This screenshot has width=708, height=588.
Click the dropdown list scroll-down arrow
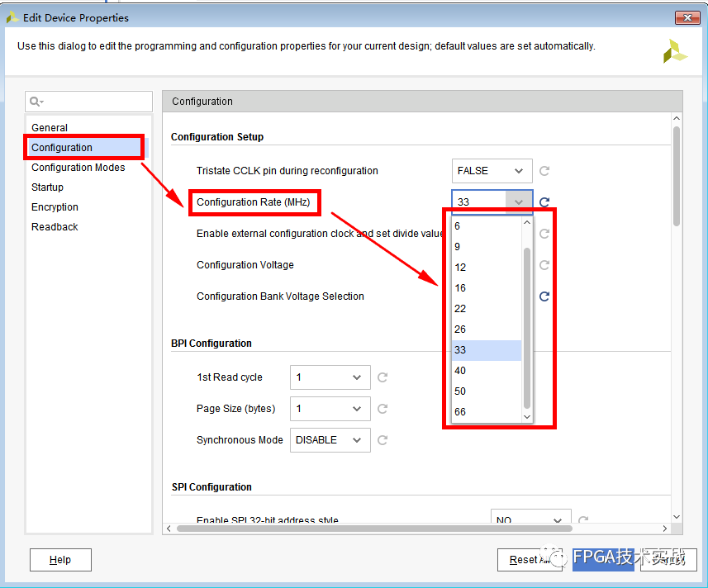[527, 417]
